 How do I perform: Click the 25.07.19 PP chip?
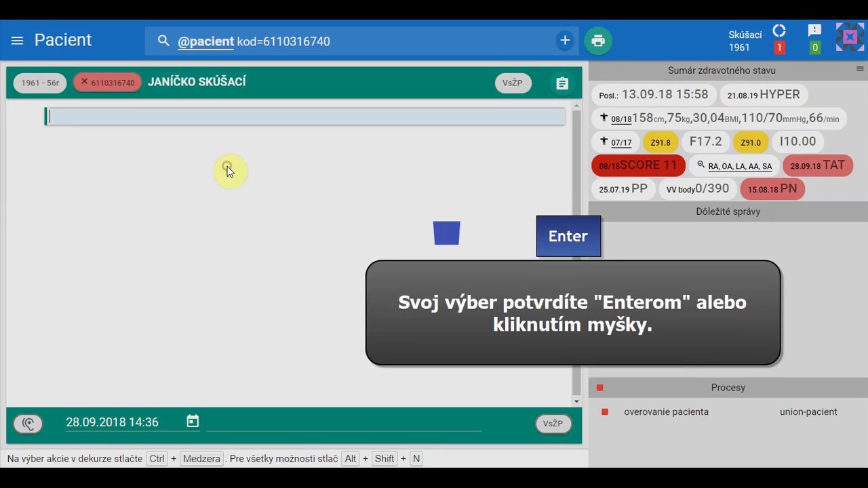[x=623, y=189]
